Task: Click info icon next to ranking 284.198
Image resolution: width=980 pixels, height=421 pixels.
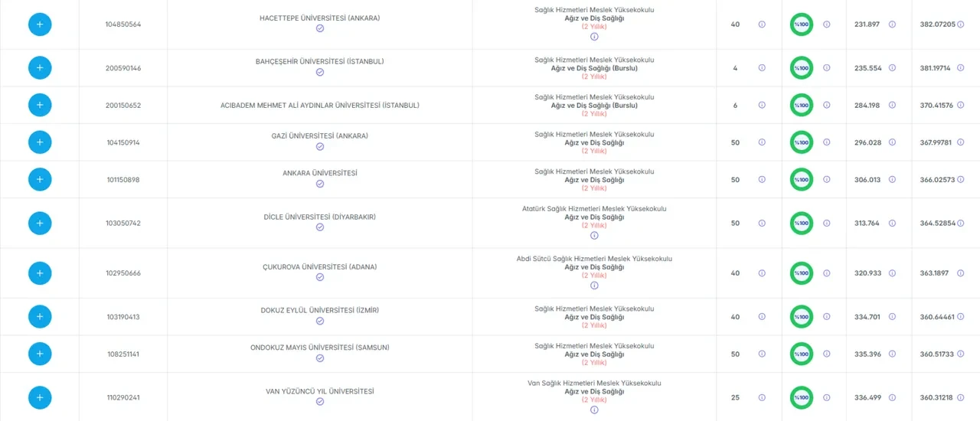Action: click(x=892, y=106)
